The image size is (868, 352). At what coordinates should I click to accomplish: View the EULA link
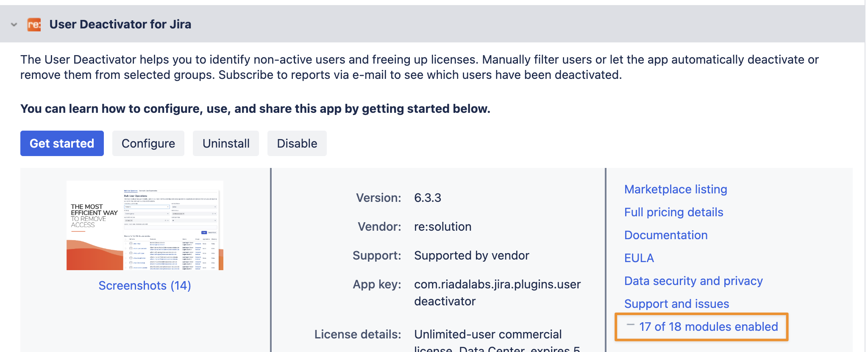(639, 258)
